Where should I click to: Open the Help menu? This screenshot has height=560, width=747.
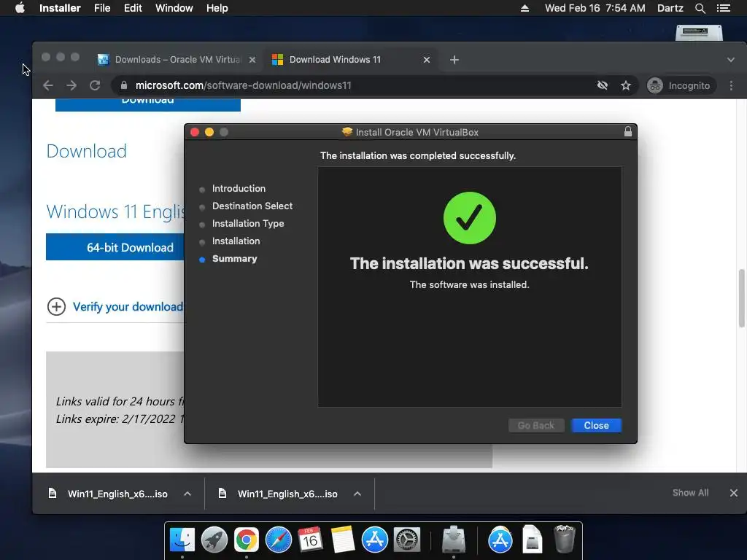point(217,8)
